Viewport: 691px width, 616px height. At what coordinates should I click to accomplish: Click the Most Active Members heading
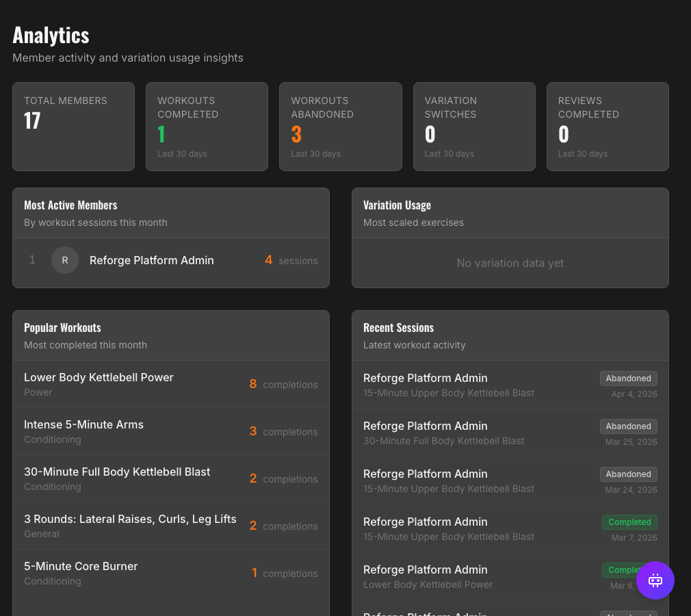[70, 205]
